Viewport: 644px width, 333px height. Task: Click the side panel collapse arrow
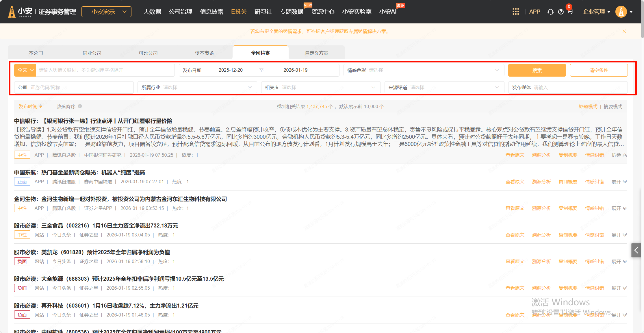tap(636, 250)
